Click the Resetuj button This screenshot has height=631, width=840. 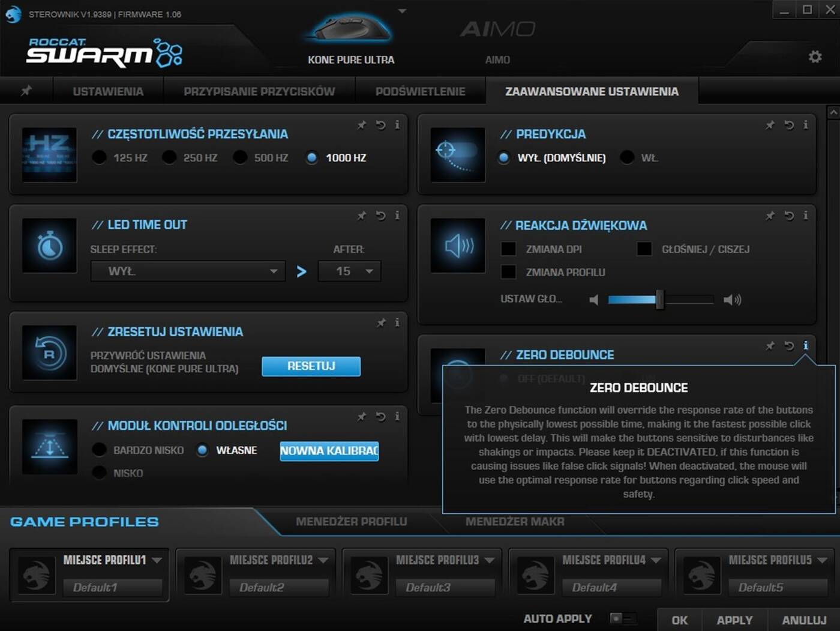pos(311,366)
